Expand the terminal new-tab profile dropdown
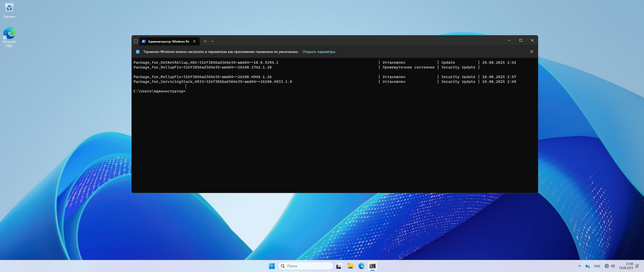 213,41
